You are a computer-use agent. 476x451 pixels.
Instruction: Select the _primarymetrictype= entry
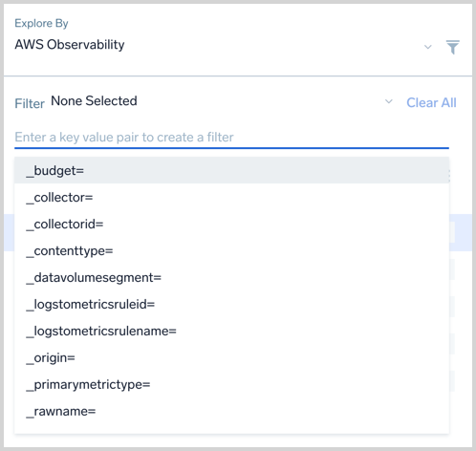[x=231, y=385]
